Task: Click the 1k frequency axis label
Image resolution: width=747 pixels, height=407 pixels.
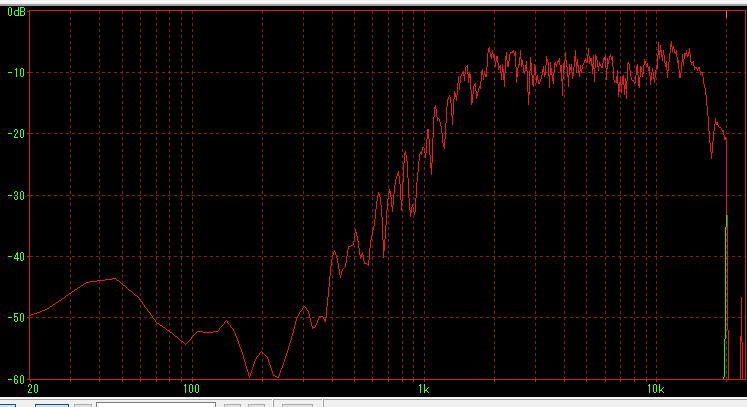Action: pyautogui.click(x=424, y=389)
